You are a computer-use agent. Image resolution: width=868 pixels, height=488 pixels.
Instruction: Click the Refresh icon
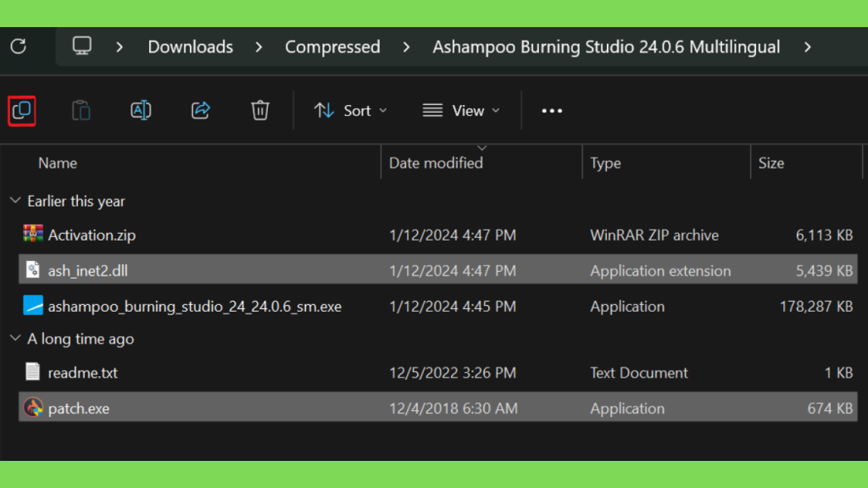coord(19,47)
